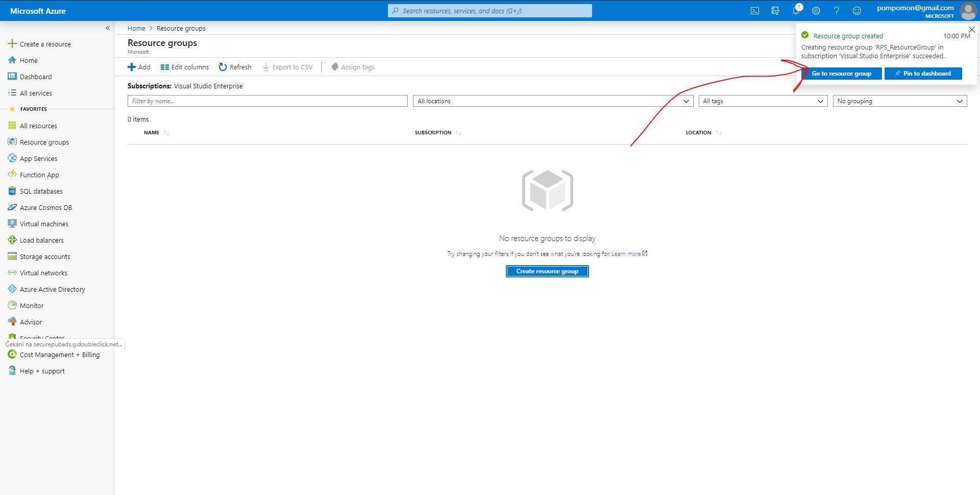980x495 pixels.
Task: Click the Home breadcrumb link
Action: (x=136, y=28)
